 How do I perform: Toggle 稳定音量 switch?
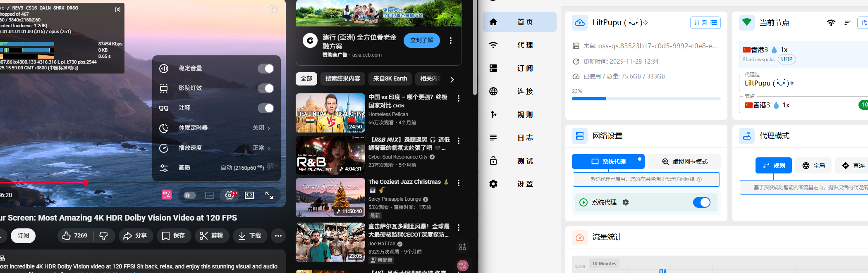(x=265, y=69)
